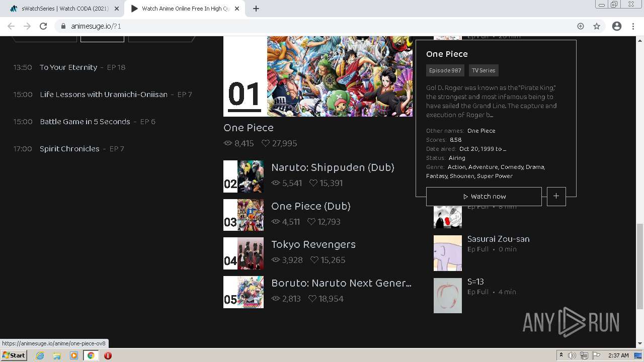Click the Fantasy genre link

pyautogui.click(x=437, y=176)
